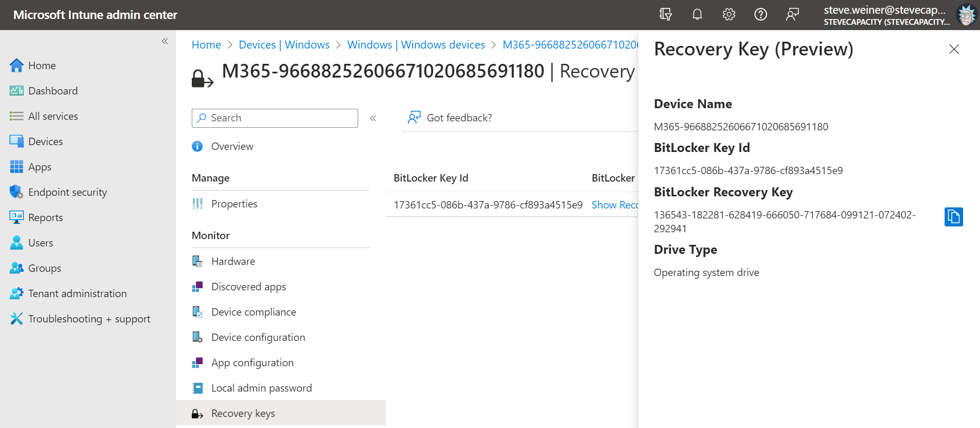This screenshot has height=428, width=980.
Task: Open device name breadcrumb link
Action: [571, 45]
